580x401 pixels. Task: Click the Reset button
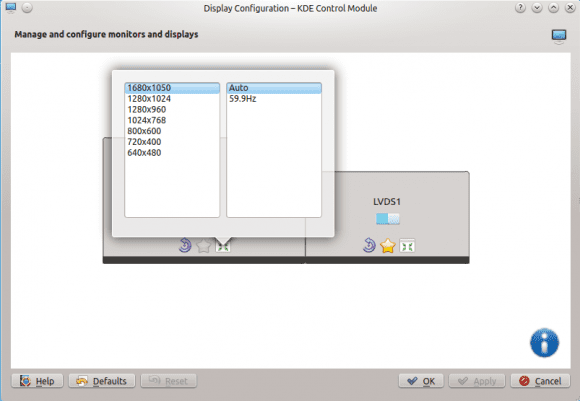pyautogui.click(x=169, y=381)
